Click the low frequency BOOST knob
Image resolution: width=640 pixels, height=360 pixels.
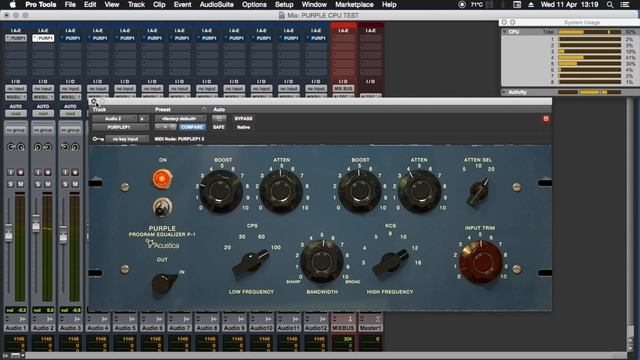221,191
